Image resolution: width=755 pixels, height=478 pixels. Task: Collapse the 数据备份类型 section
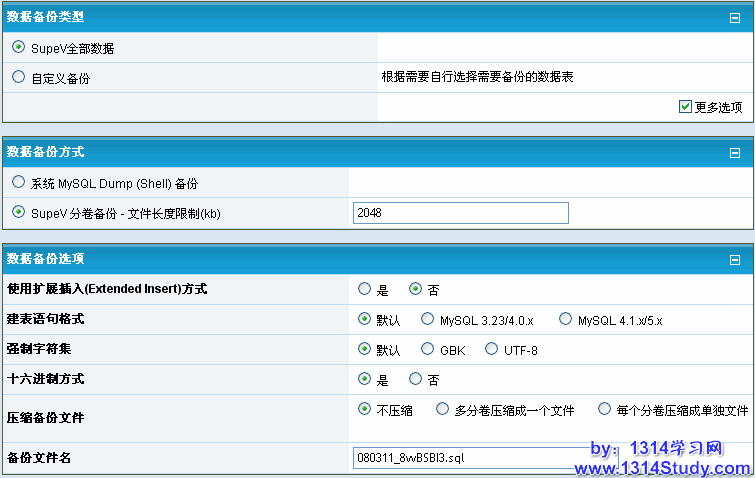click(x=735, y=18)
